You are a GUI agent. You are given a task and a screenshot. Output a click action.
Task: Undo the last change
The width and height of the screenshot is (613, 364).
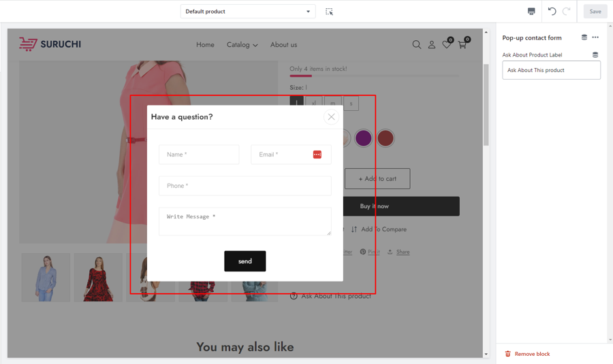552,12
